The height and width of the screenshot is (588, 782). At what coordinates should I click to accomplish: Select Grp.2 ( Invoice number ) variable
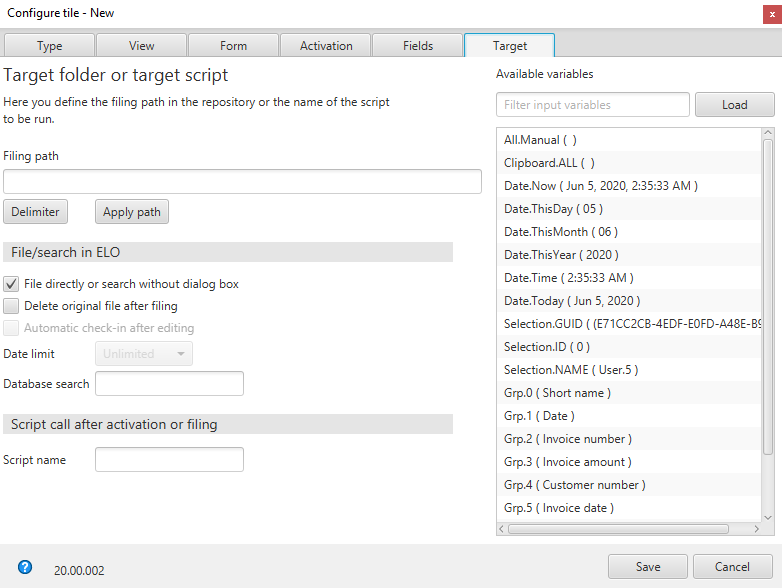(x=629, y=438)
